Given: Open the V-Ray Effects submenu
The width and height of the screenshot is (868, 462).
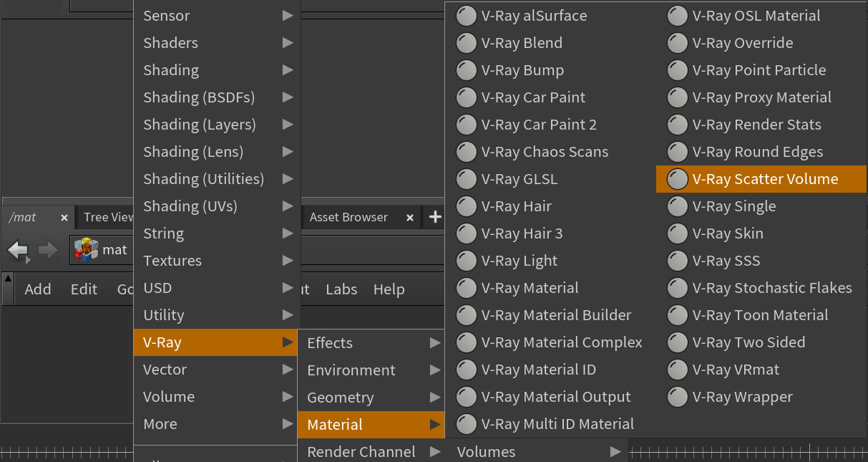Looking at the screenshot, I should tap(371, 343).
